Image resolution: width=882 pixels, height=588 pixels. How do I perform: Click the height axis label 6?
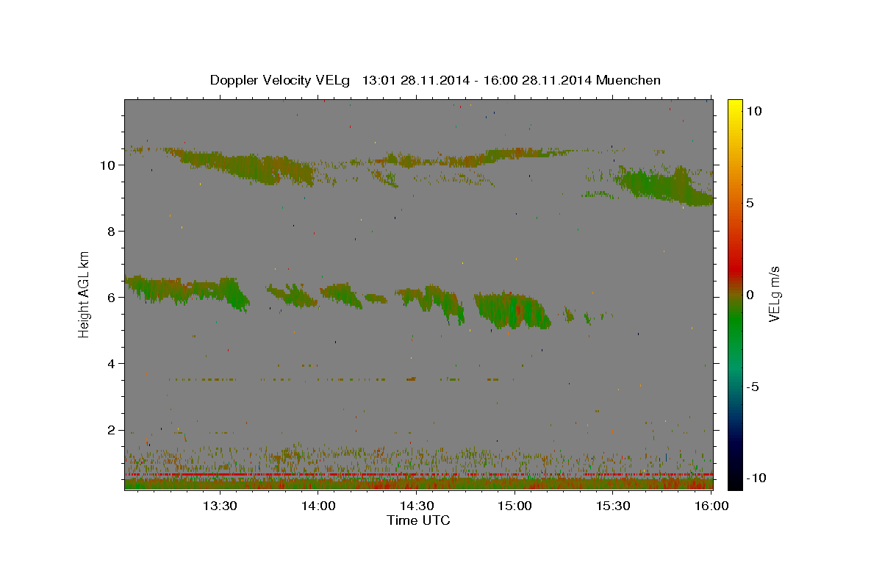(x=112, y=297)
